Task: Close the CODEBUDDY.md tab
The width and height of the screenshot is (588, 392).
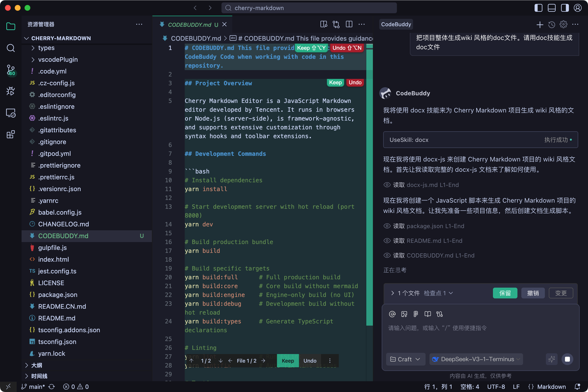Action: pos(224,24)
